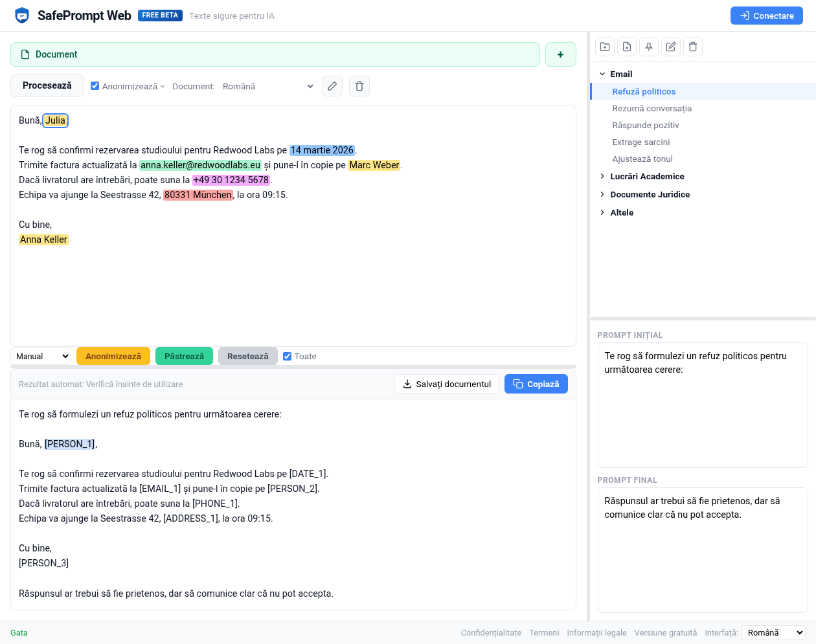This screenshot has height=644, width=816.
Task: Toggle the Toate checkbox
Action: click(x=288, y=356)
